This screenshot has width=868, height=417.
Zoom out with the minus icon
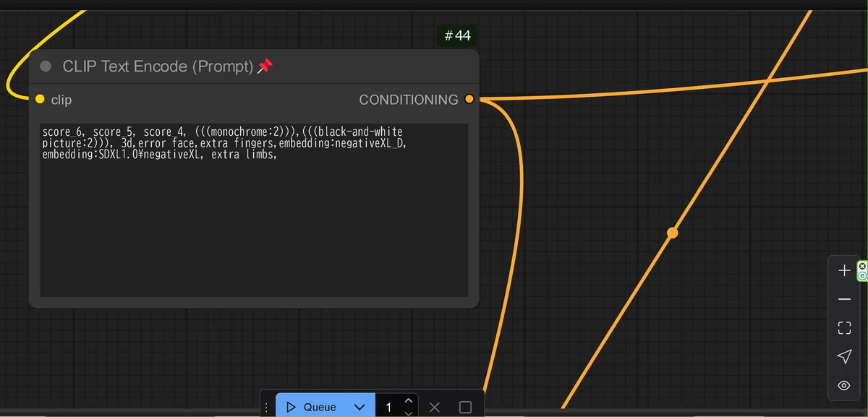844,299
